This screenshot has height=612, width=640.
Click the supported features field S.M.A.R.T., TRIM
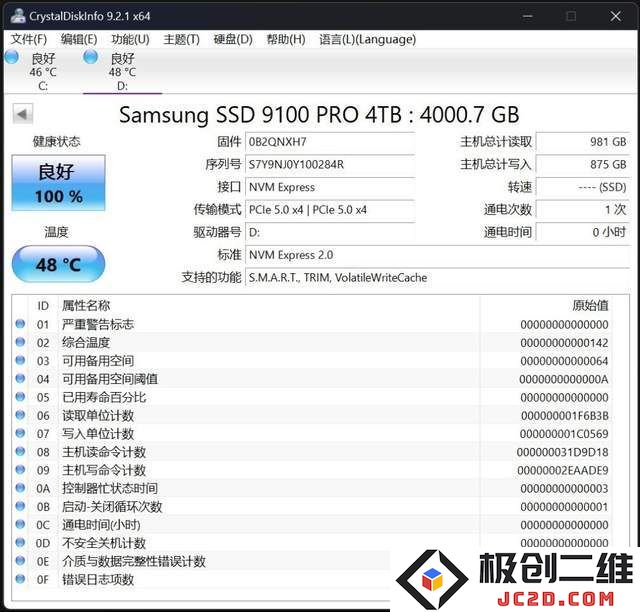click(438, 278)
